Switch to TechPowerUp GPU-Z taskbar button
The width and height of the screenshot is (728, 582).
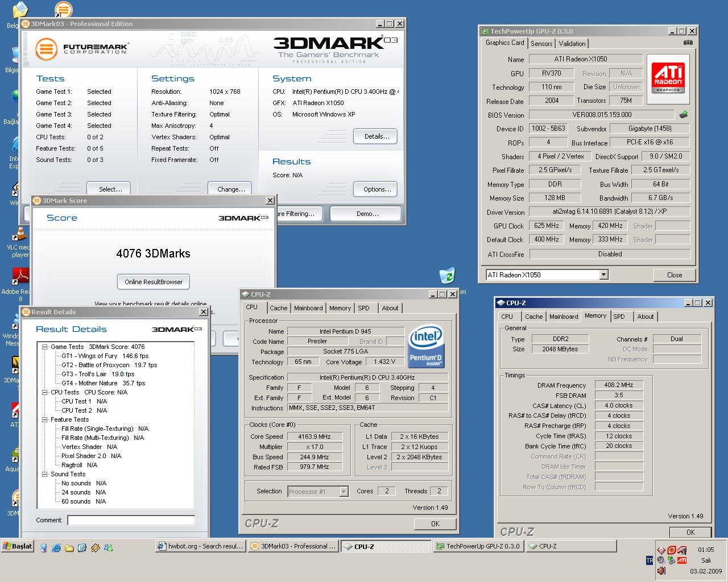tap(478, 546)
